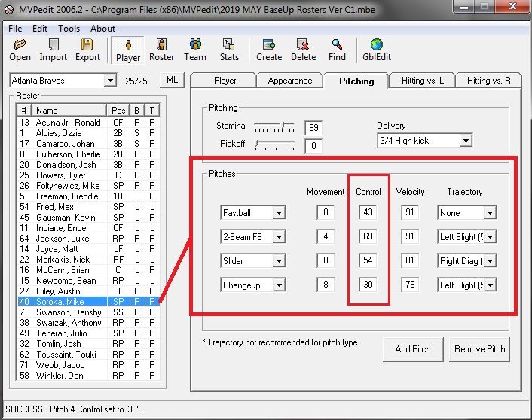Select Soroka, Mike highlighted roster row
Screen dimensions: 532x420
pyautogui.click(x=88, y=302)
